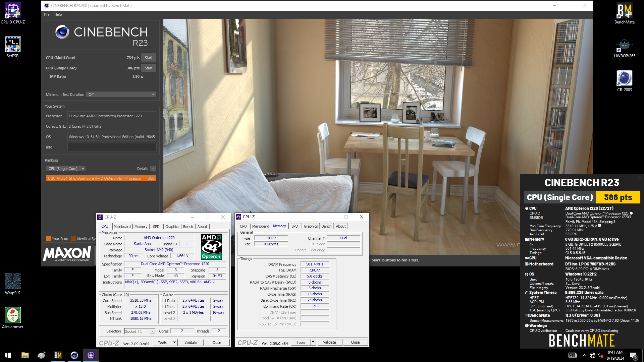Click Close button in left CPU-Z
Screen dimensions: 644x362
(217, 343)
